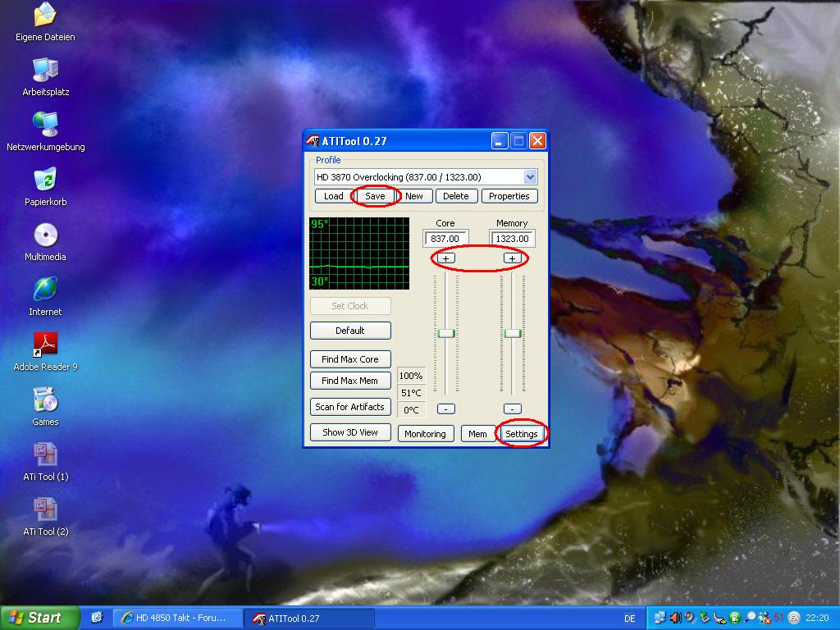Open Eigene Dateien desktop icon
840x630 pixels.
tap(46, 22)
